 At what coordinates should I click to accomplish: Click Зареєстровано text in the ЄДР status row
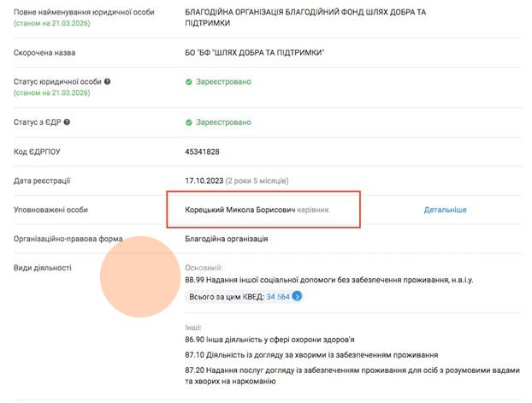pos(223,122)
